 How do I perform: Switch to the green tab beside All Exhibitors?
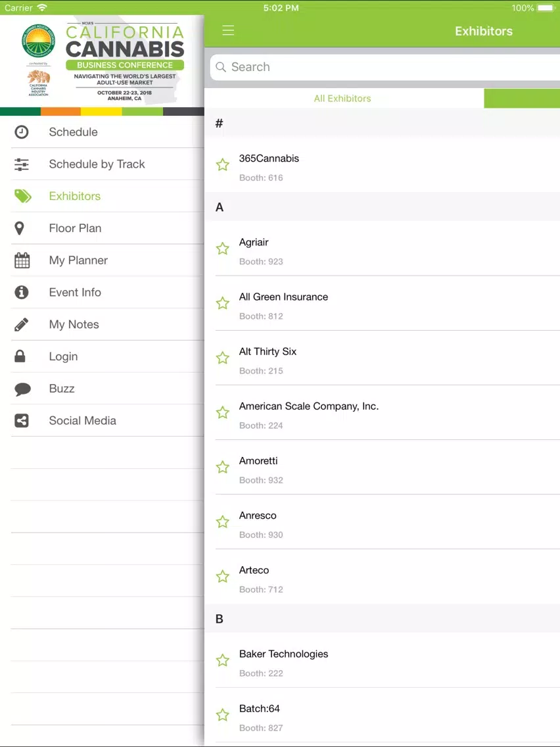tap(522, 98)
